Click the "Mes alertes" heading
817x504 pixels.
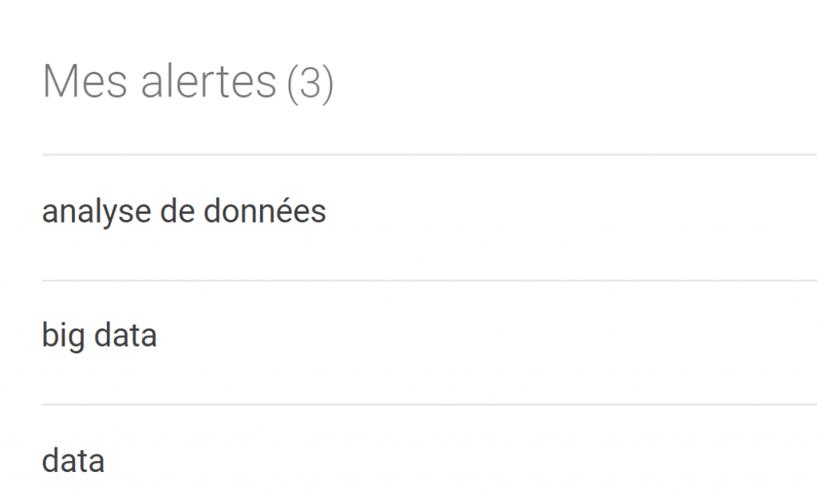tap(159, 82)
